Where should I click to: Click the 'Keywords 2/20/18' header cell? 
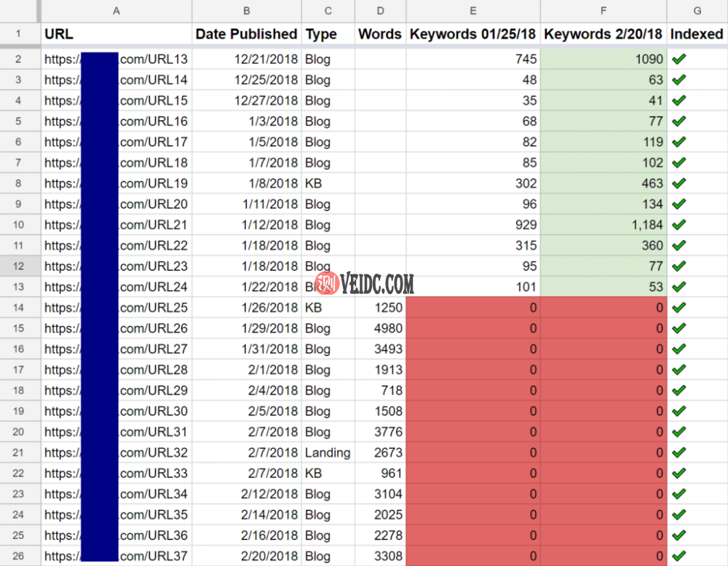coord(604,34)
